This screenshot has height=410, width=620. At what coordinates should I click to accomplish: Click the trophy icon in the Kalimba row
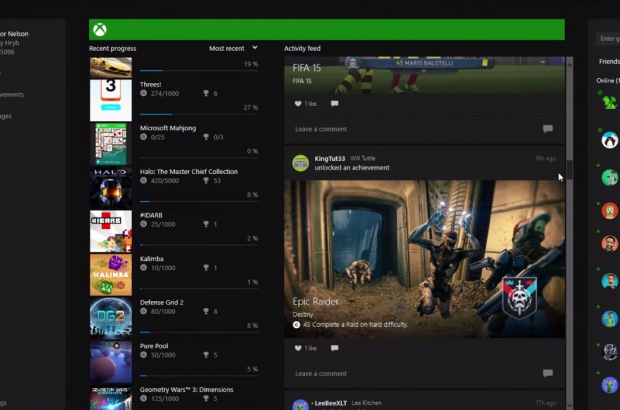(x=206, y=268)
